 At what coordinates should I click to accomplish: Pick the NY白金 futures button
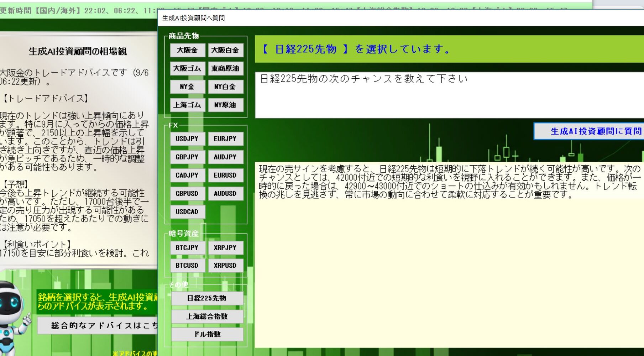[x=225, y=87]
